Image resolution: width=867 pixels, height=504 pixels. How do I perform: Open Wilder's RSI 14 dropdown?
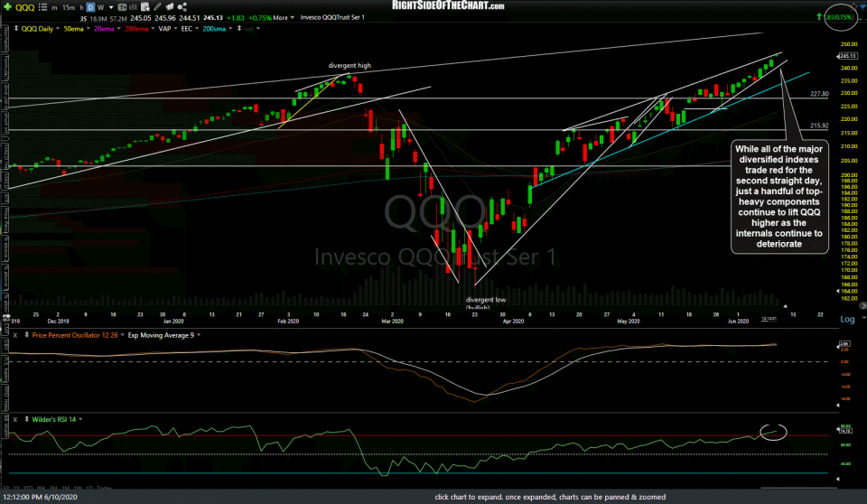tap(80, 419)
